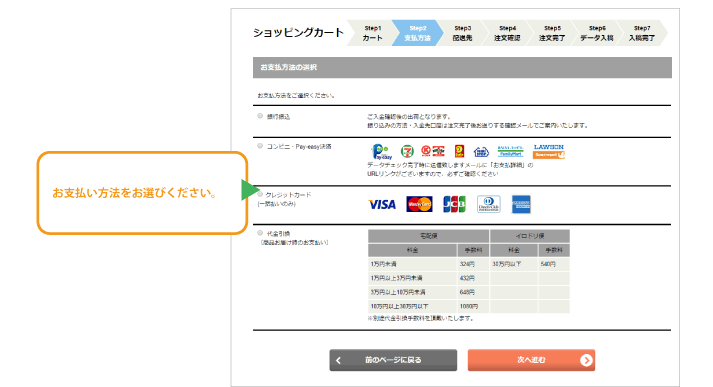Click the 30万円以下 cell under イロドリ便
The height and width of the screenshot is (387, 713).
(x=514, y=264)
